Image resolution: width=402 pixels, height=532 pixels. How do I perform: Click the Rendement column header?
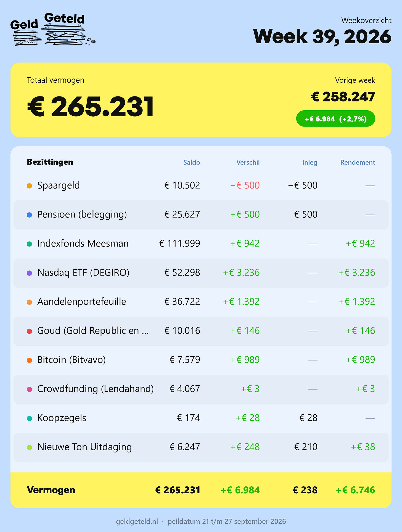358,163
